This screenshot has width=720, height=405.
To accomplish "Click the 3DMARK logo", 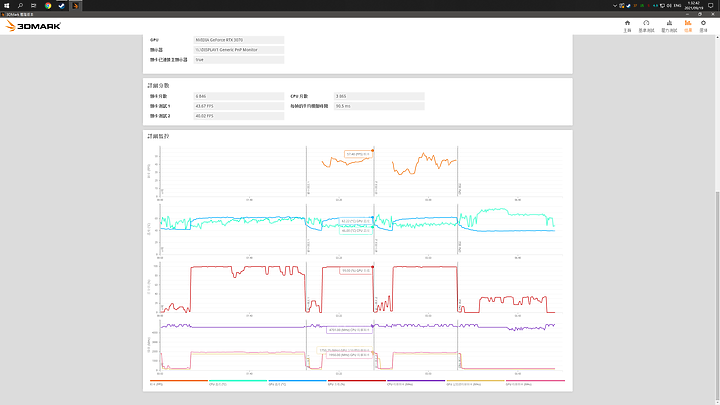I will click(x=33, y=26).
